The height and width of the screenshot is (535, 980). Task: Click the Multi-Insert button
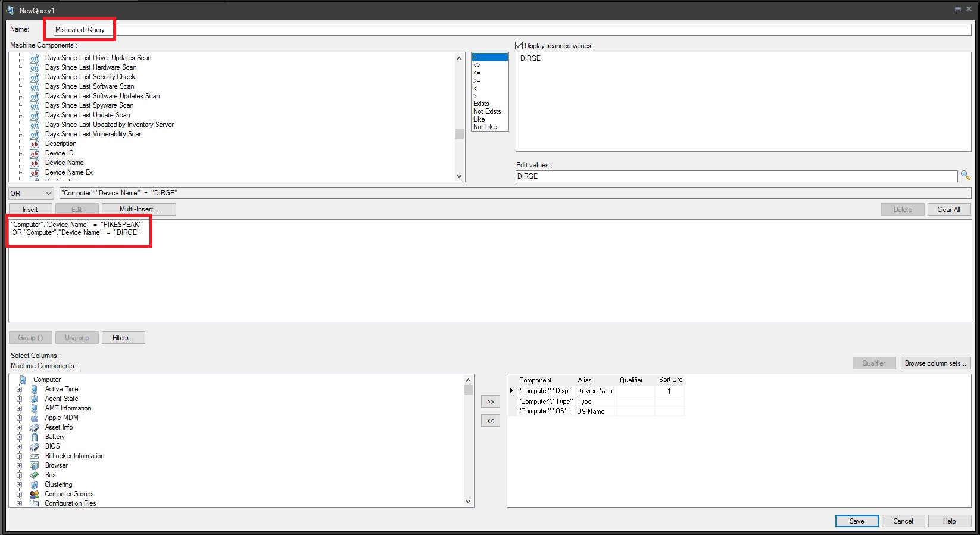tap(139, 209)
